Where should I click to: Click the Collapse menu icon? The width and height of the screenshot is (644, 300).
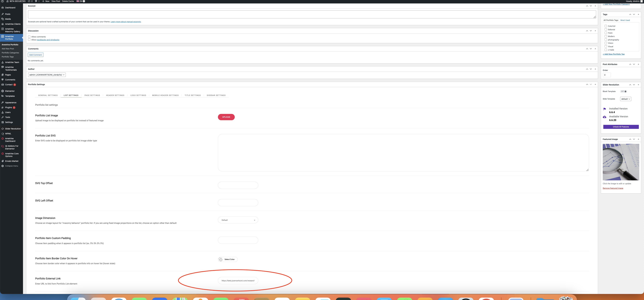tap(2, 166)
